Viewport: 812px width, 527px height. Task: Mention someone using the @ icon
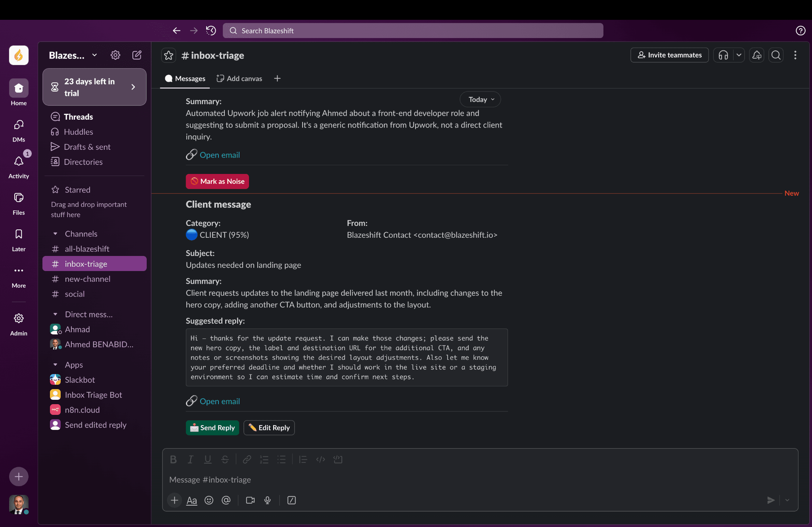226,500
